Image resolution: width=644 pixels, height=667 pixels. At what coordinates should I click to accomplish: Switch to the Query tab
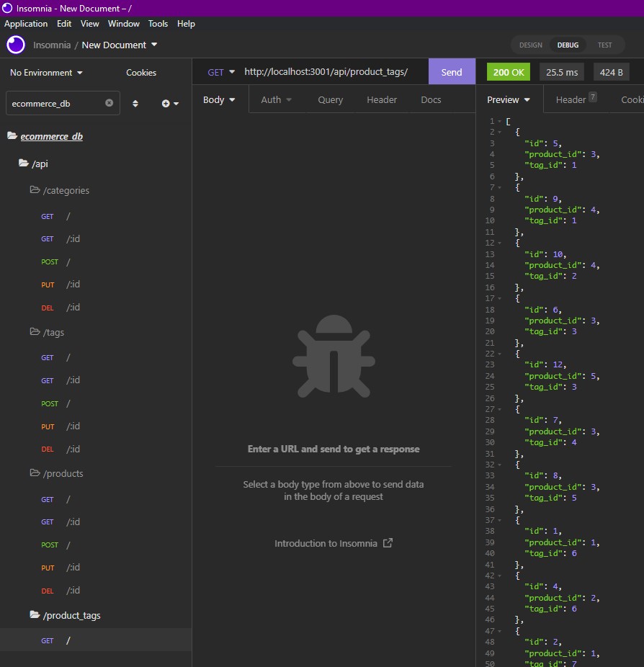[331, 99]
